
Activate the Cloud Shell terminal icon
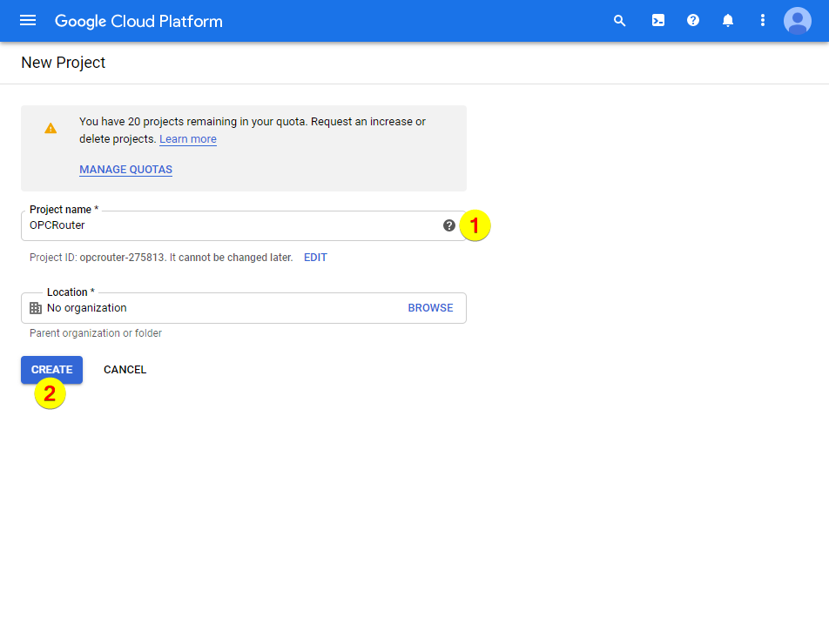658,21
